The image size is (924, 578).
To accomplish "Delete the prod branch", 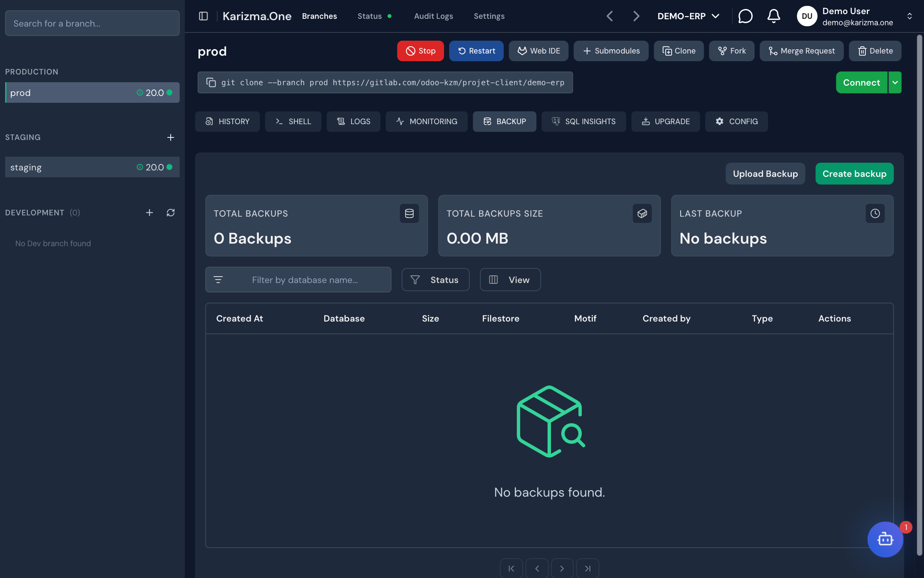I will pos(875,51).
